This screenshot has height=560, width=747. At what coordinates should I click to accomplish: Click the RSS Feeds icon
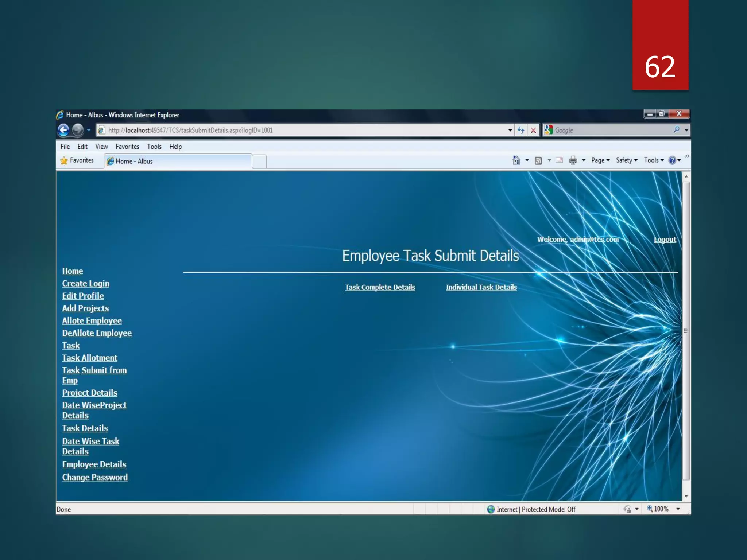(538, 160)
